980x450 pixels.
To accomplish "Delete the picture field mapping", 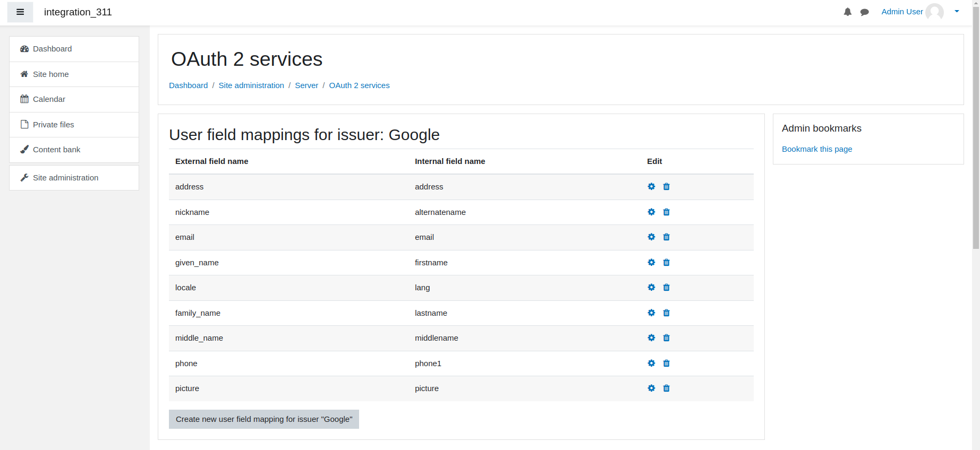I will tap(667, 388).
